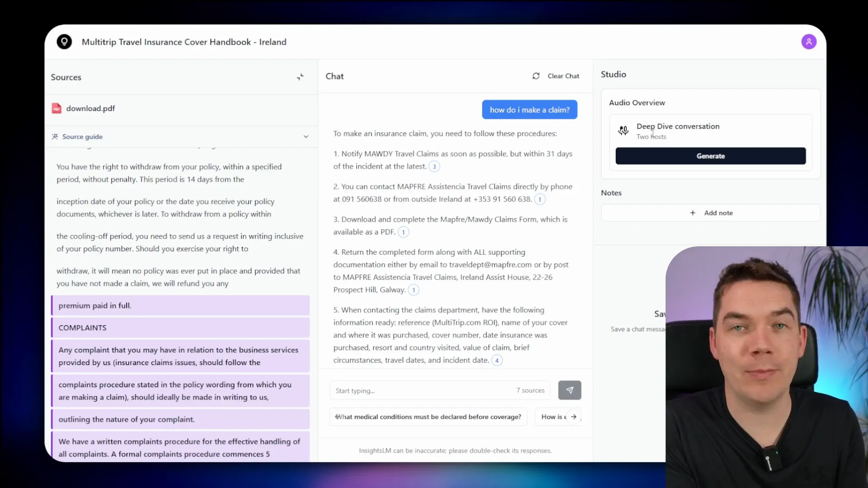Select suggestion about medical conditions declared
The image size is (868, 488).
pos(428,417)
